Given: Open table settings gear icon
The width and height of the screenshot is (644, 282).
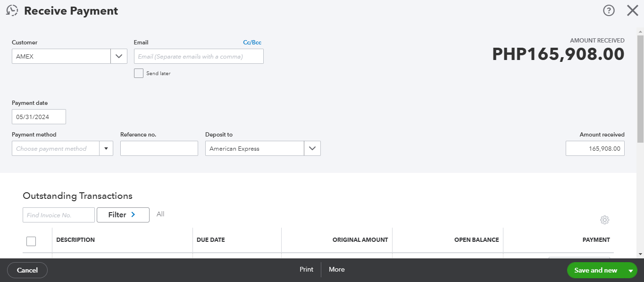Looking at the screenshot, I should [x=605, y=220].
